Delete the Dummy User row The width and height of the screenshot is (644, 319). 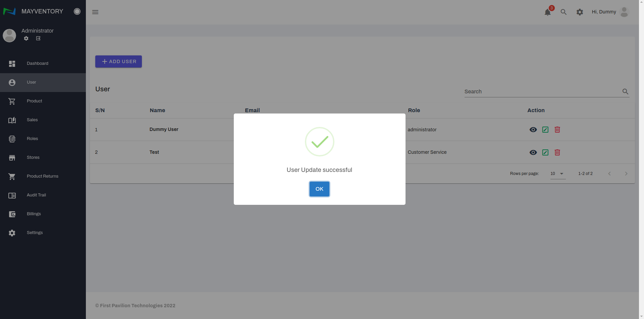coord(557,130)
